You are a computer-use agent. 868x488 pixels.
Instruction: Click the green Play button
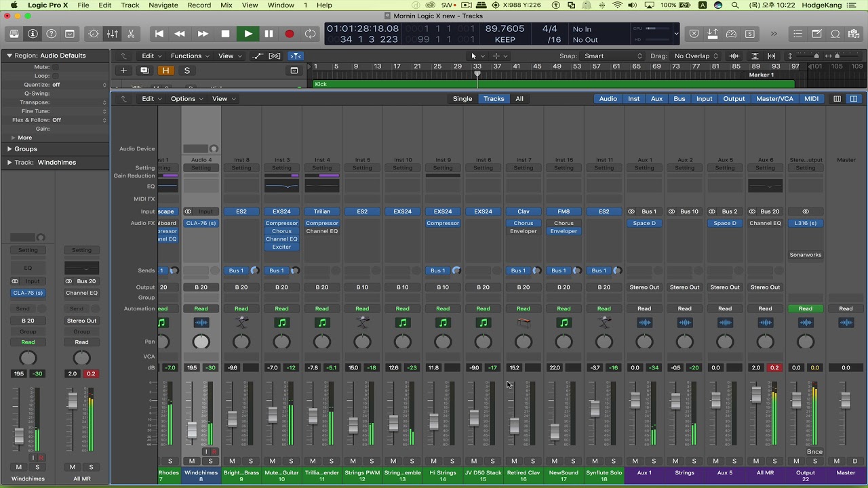248,34
